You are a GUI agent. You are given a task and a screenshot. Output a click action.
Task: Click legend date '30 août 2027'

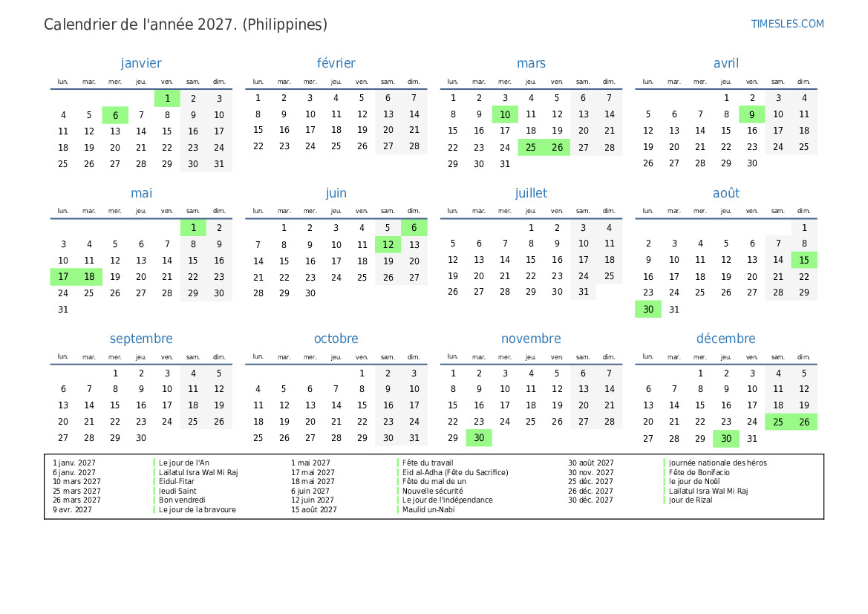[x=590, y=463]
